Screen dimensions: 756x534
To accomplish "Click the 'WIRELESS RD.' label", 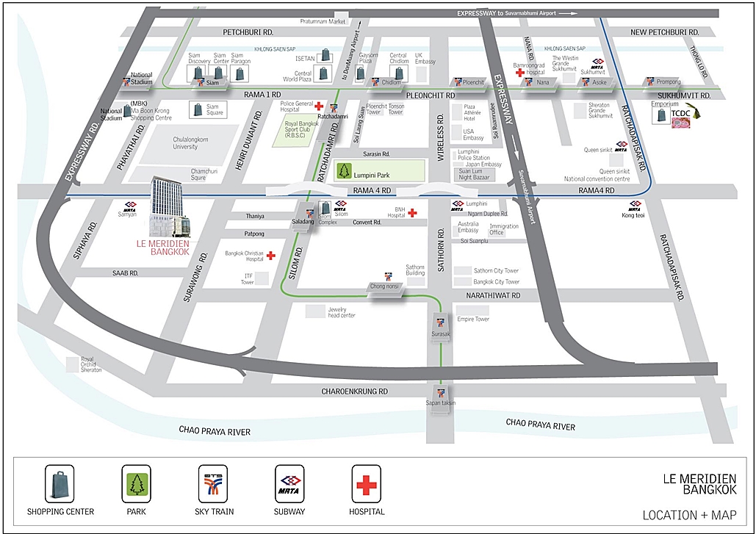I will click(x=441, y=137).
